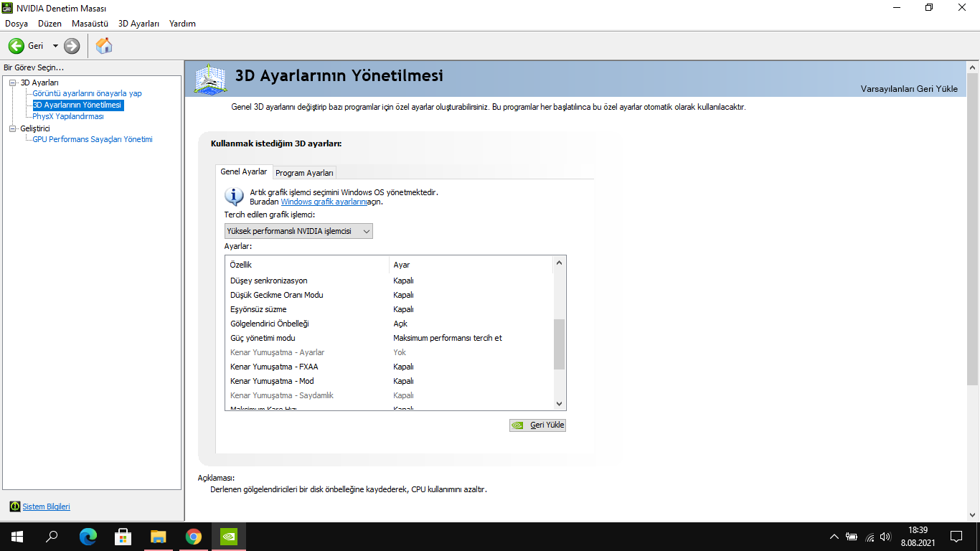
Task: Click the main page scroll-down arrow
Action: pyautogui.click(x=974, y=515)
